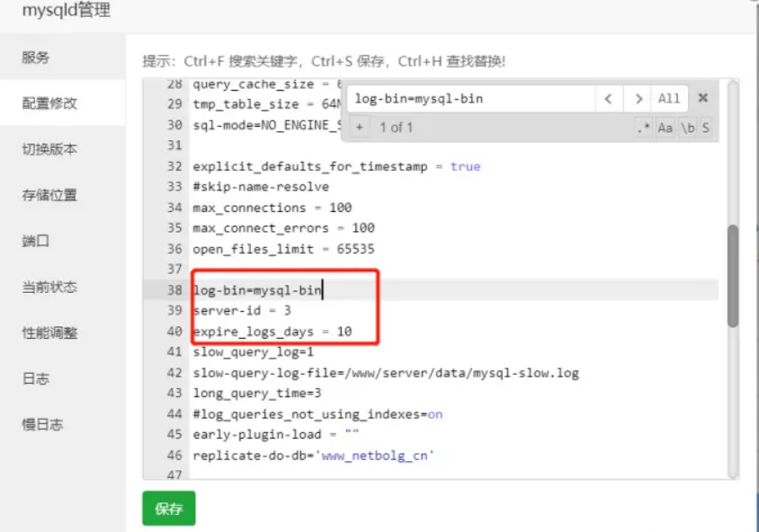This screenshot has width=759, height=532.
Task: Click the All matches search button
Action: coord(669,99)
